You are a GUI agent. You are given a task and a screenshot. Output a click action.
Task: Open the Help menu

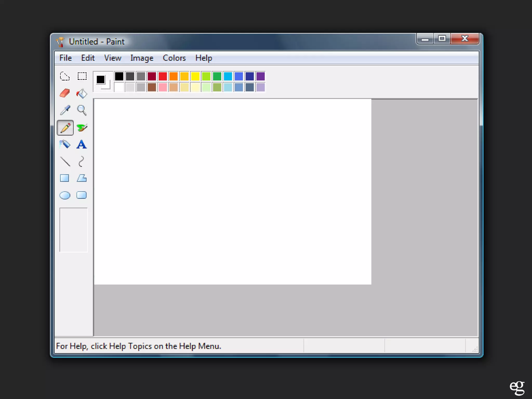coord(204,58)
